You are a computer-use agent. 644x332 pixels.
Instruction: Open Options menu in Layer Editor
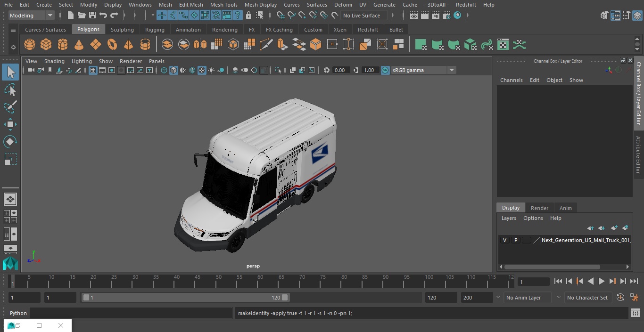(x=533, y=218)
